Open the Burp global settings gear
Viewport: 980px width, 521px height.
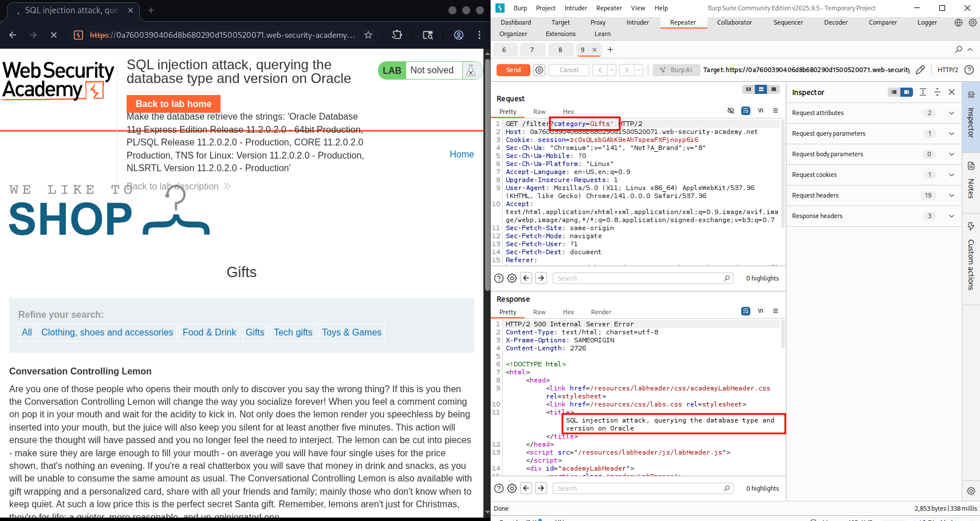point(973,23)
